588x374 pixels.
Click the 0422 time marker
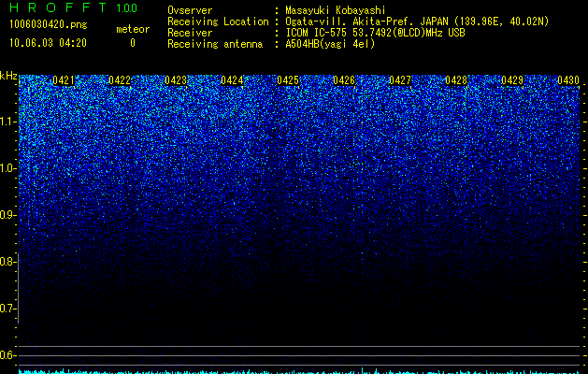(120, 80)
